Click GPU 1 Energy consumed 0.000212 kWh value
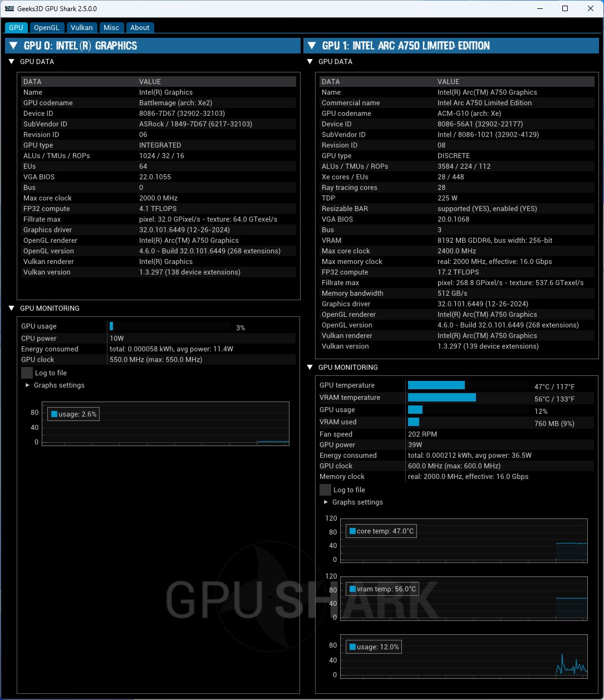 tap(470, 456)
